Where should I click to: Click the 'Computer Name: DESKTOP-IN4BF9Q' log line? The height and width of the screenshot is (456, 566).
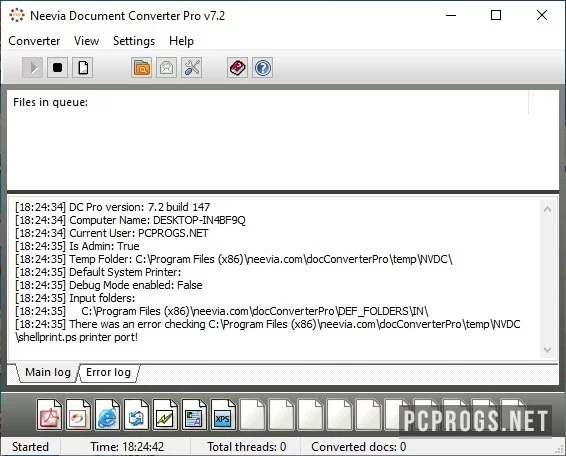[130, 220]
